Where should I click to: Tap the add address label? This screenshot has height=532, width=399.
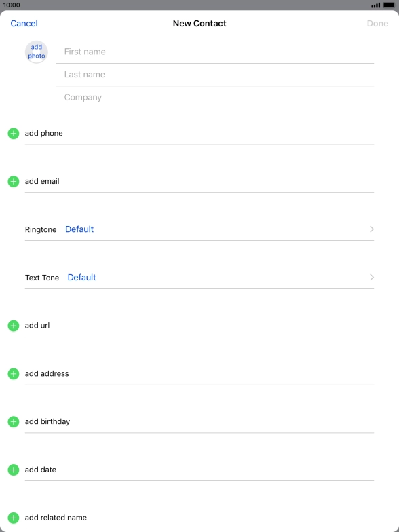tap(47, 373)
